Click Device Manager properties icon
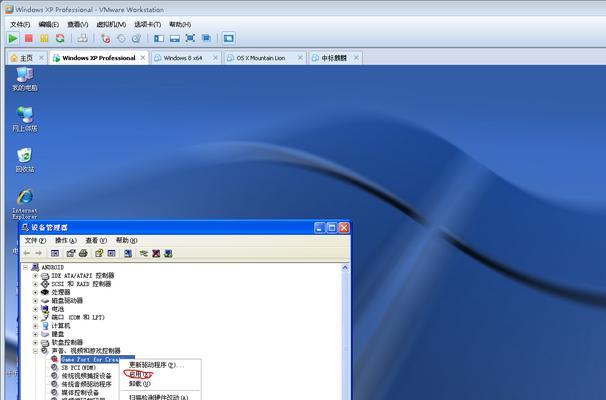This screenshot has height=400, width=606. pos(71,253)
